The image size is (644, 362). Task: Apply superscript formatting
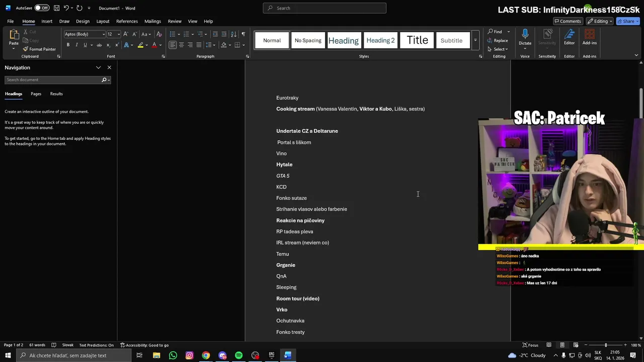point(116,45)
